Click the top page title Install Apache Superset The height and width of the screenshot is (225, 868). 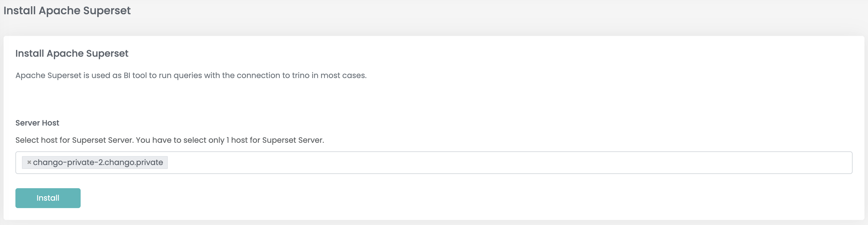(67, 10)
